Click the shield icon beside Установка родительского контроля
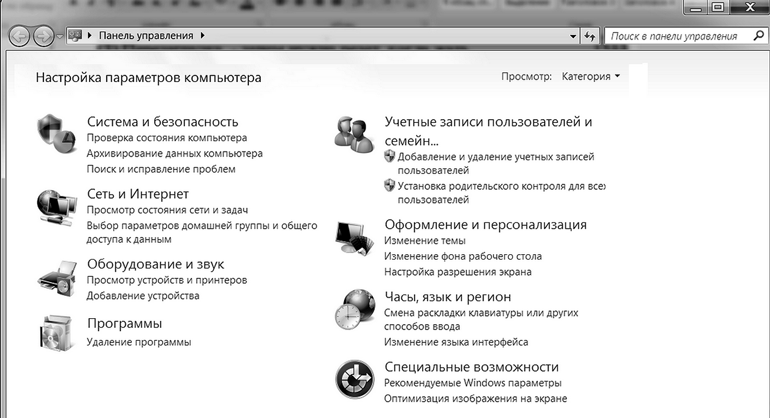 point(389,186)
